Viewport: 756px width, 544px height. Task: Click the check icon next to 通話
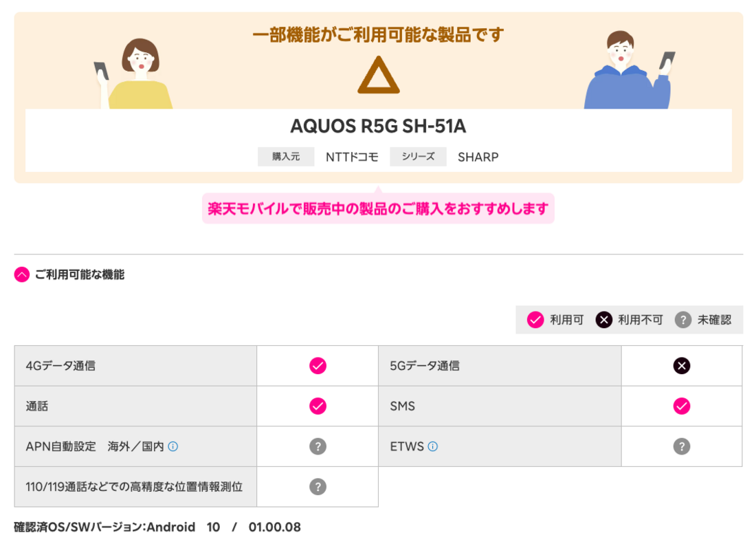click(x=317, y=406)
